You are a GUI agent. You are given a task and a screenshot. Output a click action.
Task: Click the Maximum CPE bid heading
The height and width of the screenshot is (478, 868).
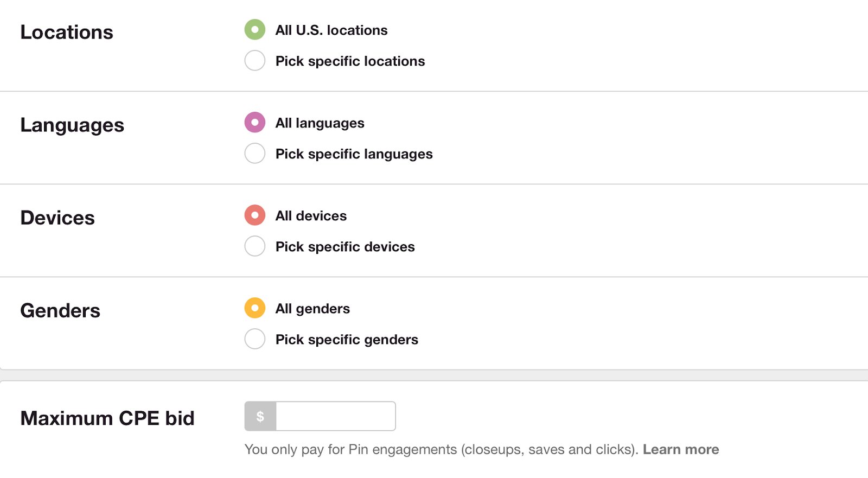point(107,418)
